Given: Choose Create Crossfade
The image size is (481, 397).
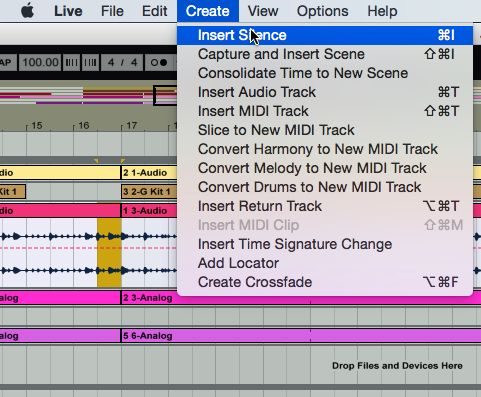Looking at the screenshot, I should (325, 282).
